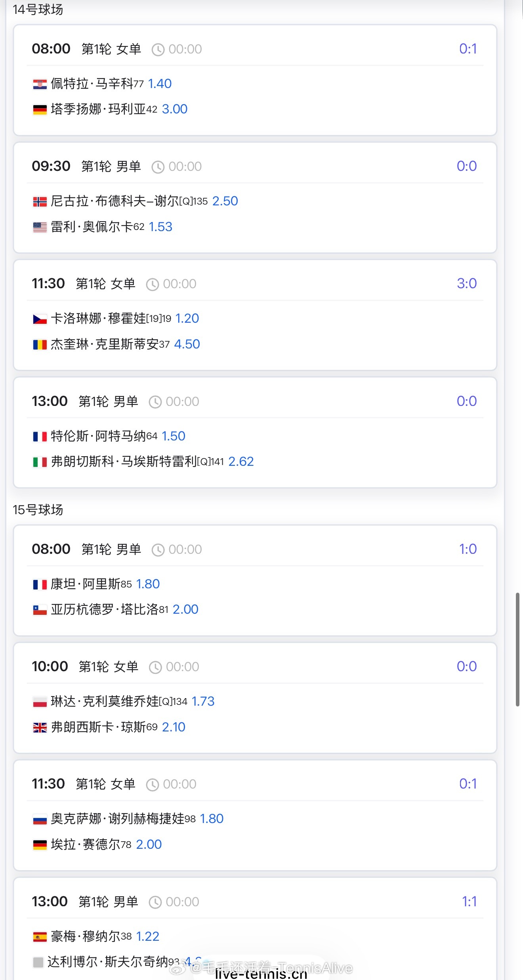Open 弗朗切斯科·马埃斯特雷利 odds 2.62
The image size is (523, 980).
click(x=241, y=461)
